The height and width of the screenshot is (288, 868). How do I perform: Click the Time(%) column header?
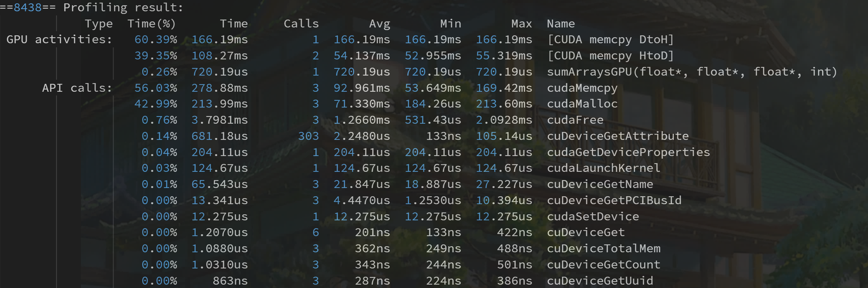(152, 24)
